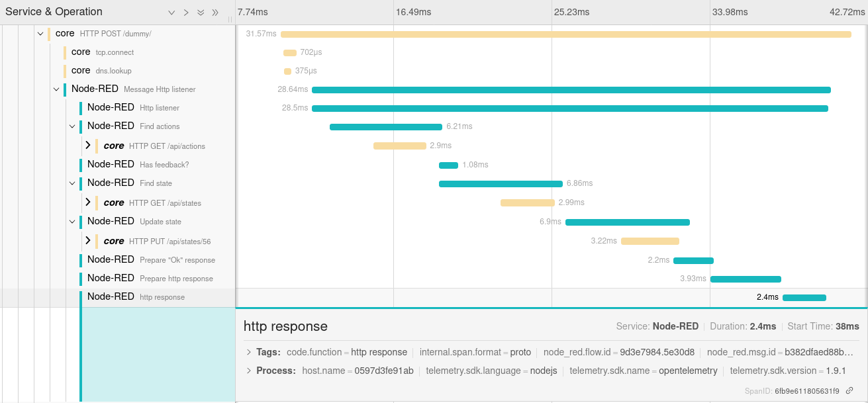Click the 702µs tcp.connect span bar

click(x=290, y=53)
